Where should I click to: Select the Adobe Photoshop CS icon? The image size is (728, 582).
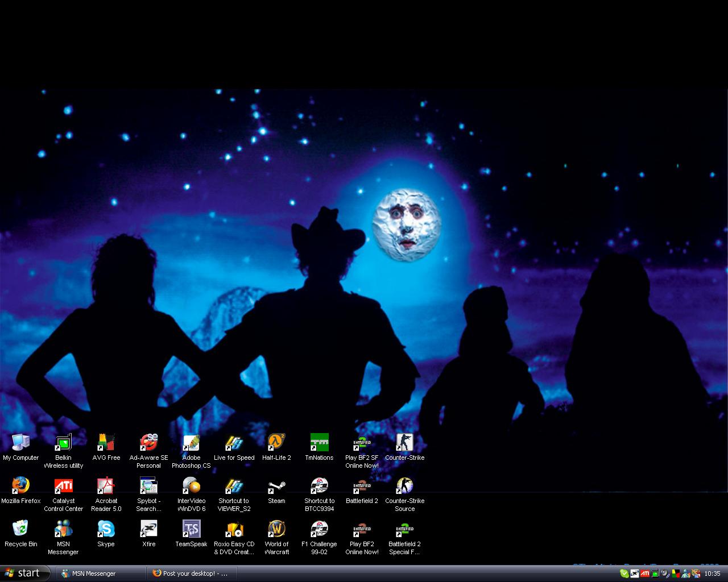191,451
